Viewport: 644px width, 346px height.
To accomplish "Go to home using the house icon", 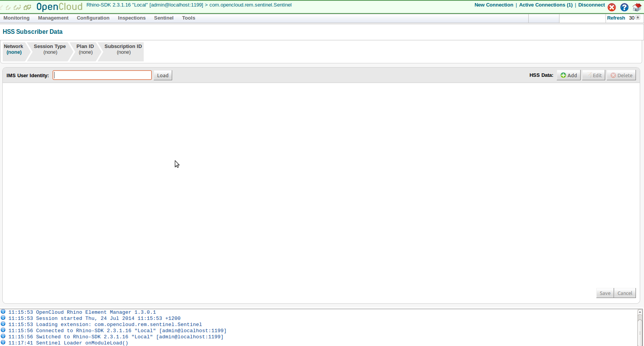I will [x=637, y=7].
